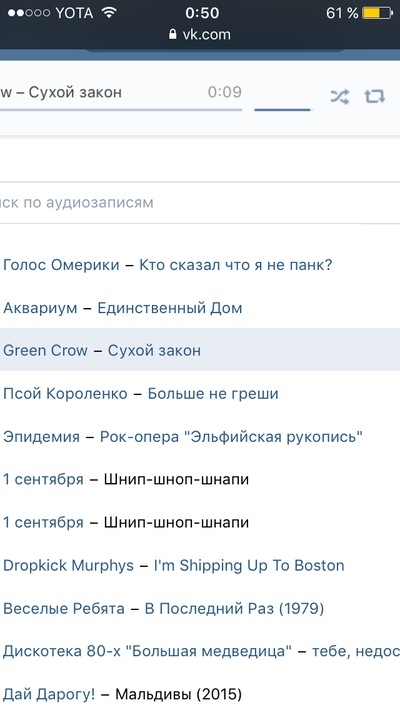Tap the lock icon beside vk.com
The image size is (400, 710).
172,34
